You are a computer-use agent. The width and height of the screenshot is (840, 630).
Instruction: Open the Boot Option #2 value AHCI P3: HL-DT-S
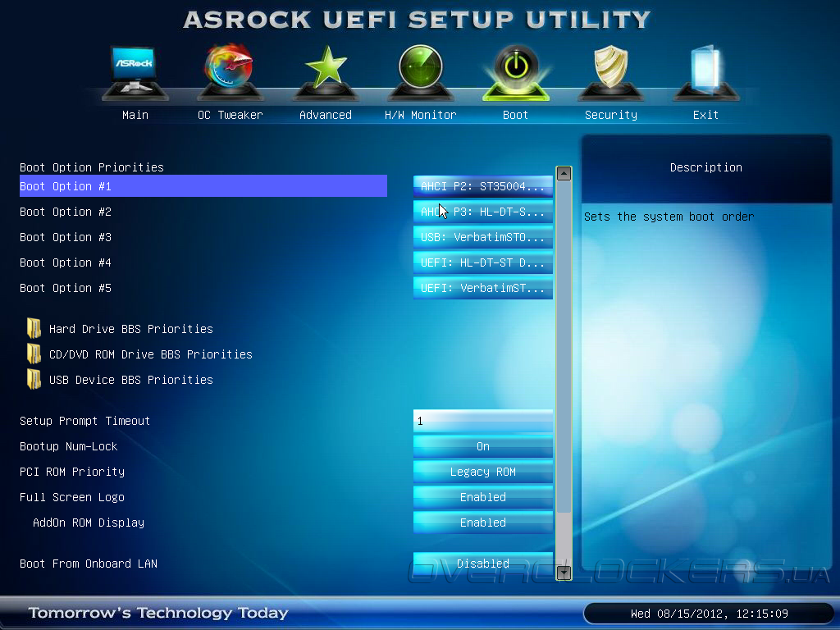coord(482,212)
